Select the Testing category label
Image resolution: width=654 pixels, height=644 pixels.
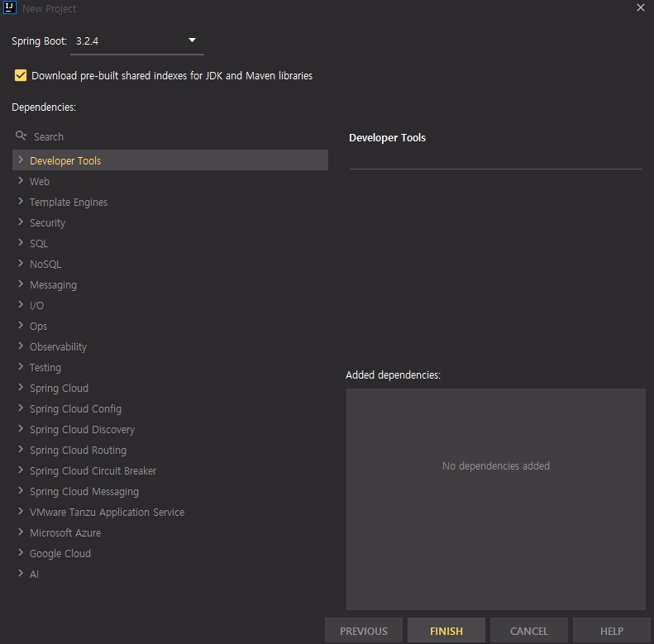(x=45, y=368)
